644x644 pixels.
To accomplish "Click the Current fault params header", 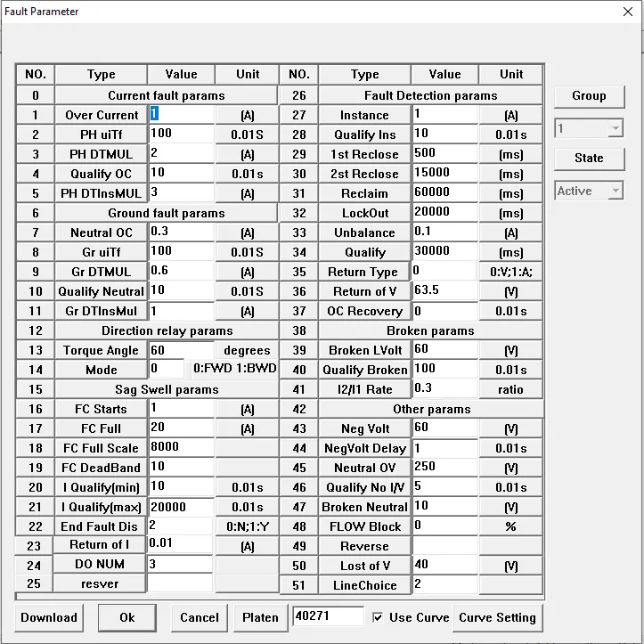I will (x=167, y=95).
